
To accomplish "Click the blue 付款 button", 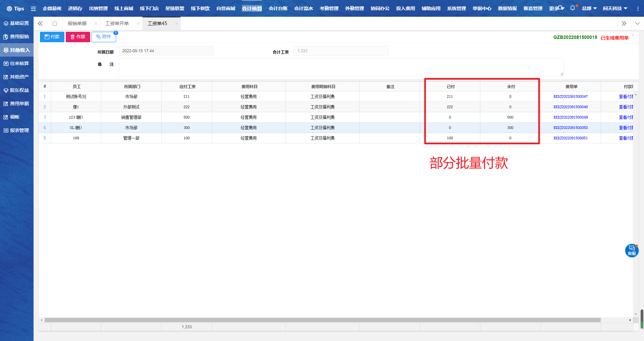I will (52, 37).
